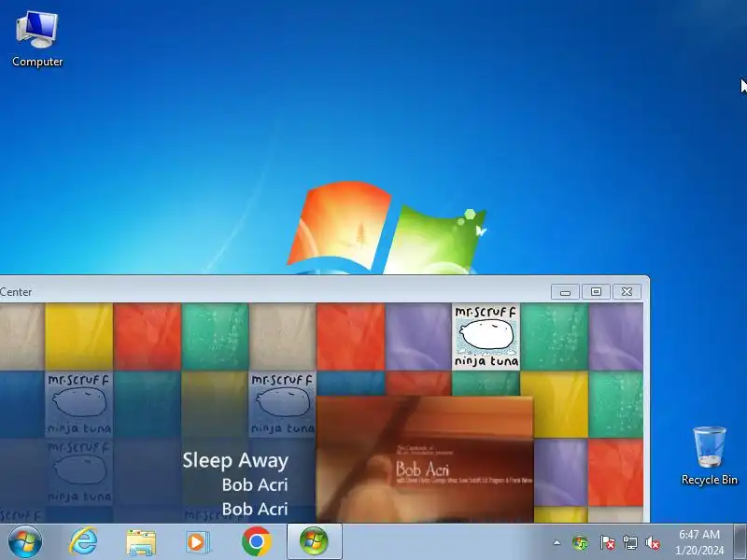The image size is (747, 560).
Task: Minimize the Media Center window
Action: pos(566,292)
